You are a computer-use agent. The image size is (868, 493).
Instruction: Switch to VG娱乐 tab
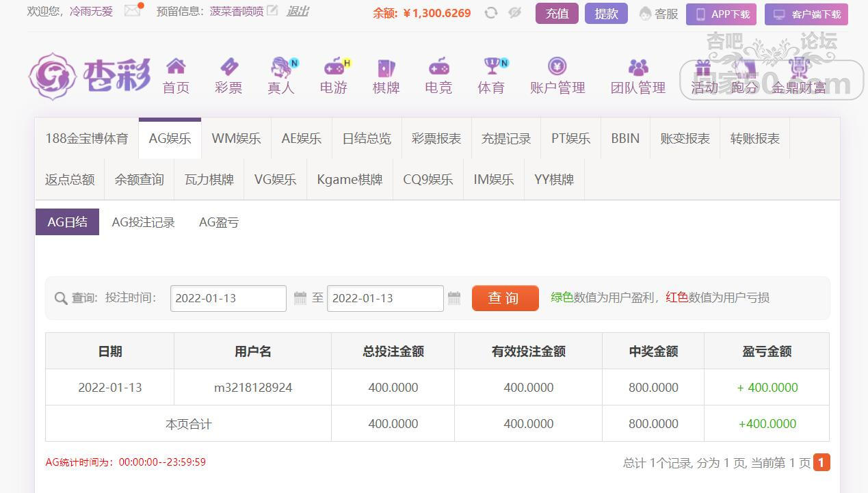(275, 179)
